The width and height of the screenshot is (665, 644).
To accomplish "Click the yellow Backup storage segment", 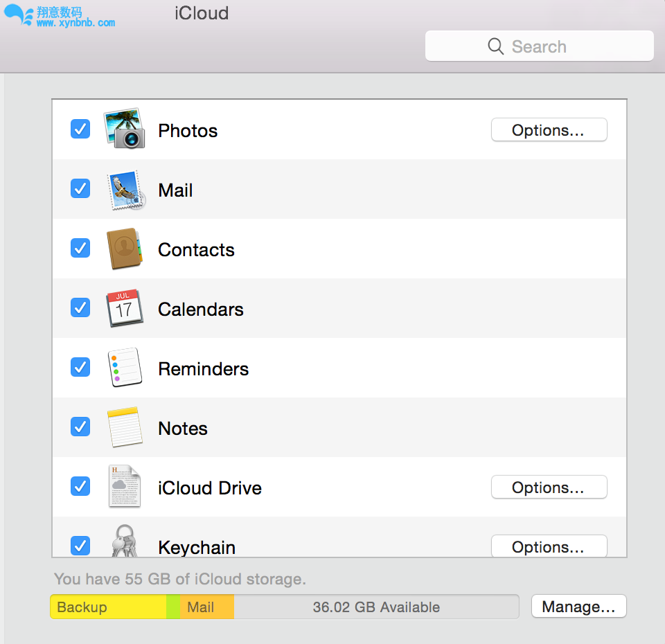I will point(108,607).
